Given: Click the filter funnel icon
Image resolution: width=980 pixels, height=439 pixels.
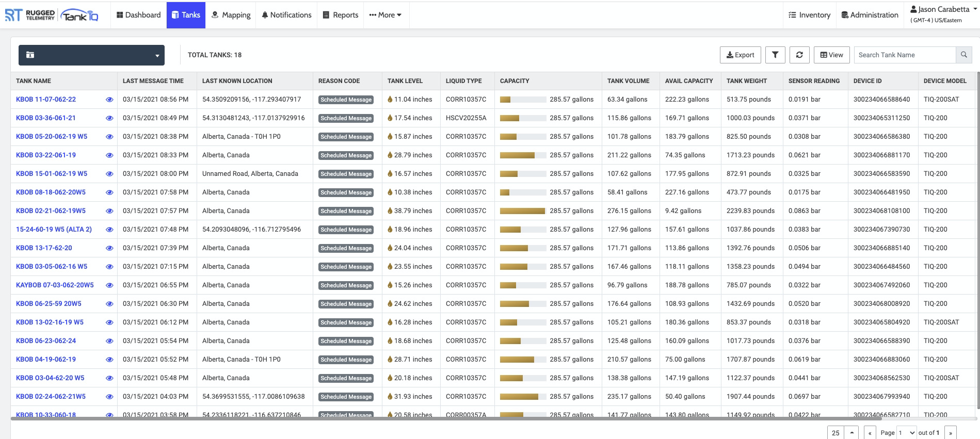Looking at the screenshot, I should tap(775, 55).
